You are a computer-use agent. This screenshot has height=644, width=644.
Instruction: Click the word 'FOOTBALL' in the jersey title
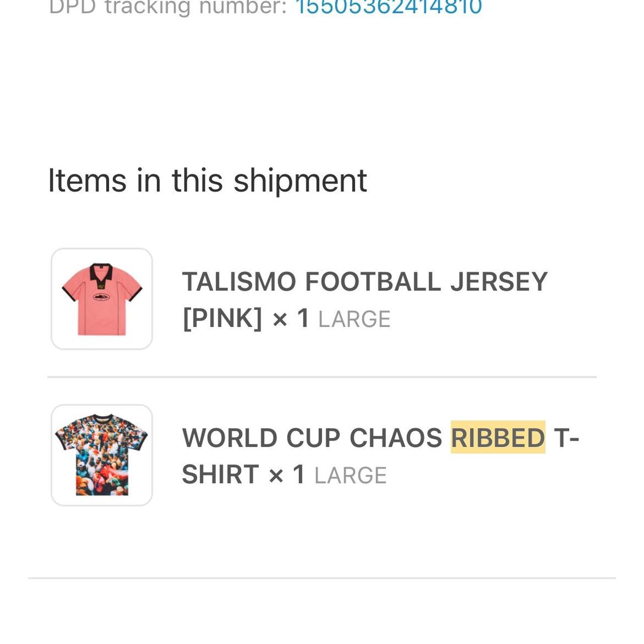coord(373,281)
